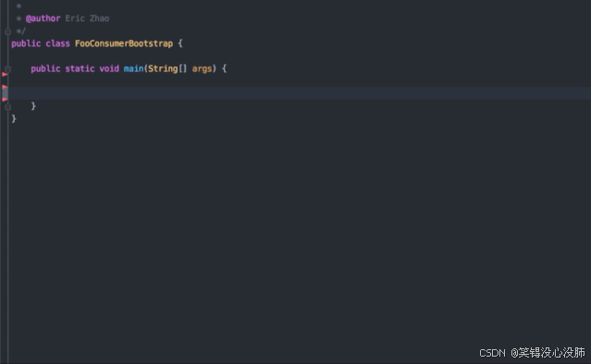Click the opening brace after FooConsumerBootstrap
The height and width of the screenshot is (364, 591).
point(180,43)
